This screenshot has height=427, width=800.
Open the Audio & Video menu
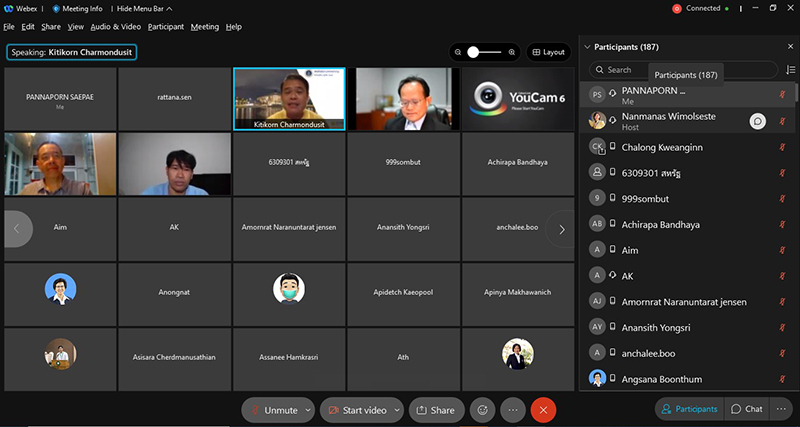click(117, 27)
